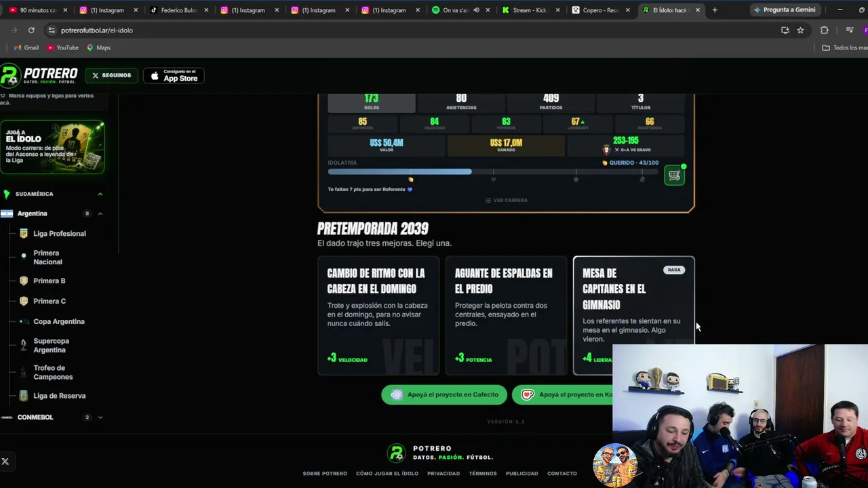868x488 pixels.
Task: Switch to the '90 minutos' YouTube tab
Action: pyautogui.click(x=38, y=10)
